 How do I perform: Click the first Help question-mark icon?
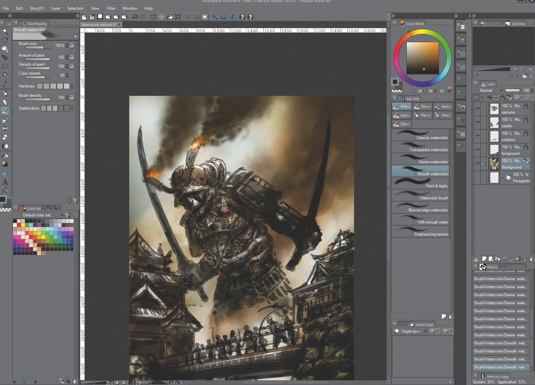point(242,17)
